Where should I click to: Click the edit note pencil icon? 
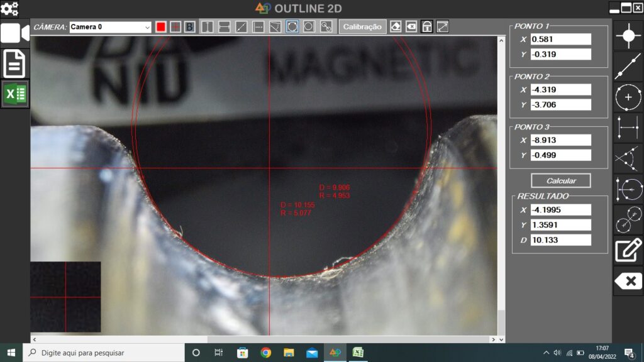[628, 250]
